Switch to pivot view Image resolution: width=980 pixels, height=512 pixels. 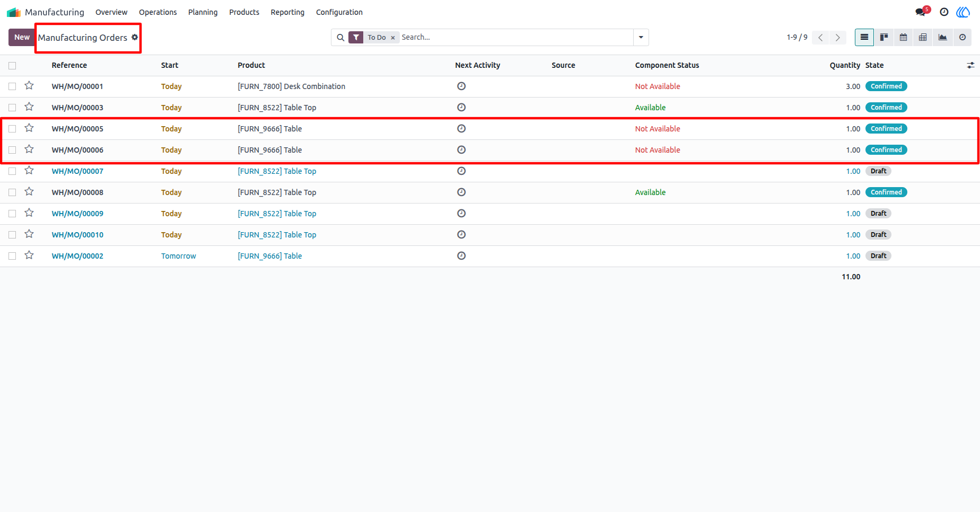923,37
